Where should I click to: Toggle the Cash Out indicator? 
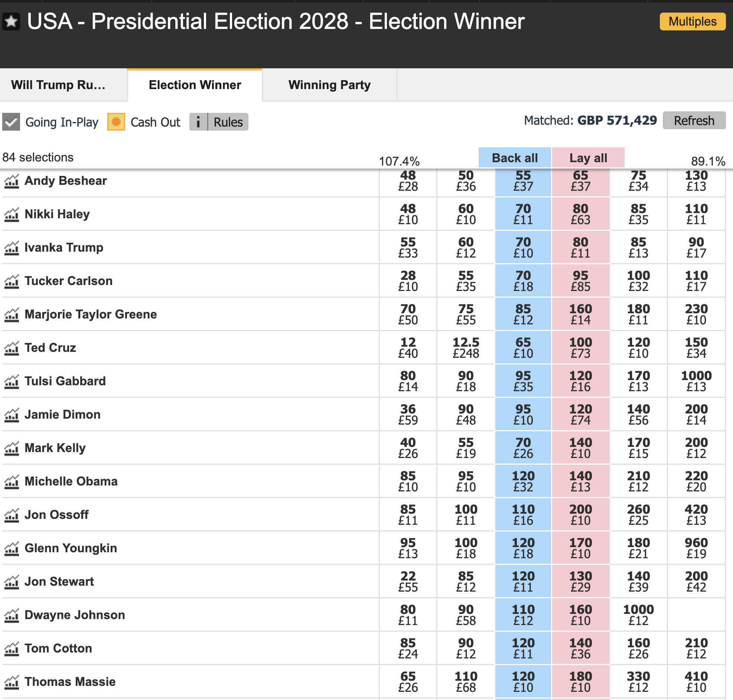116,122
